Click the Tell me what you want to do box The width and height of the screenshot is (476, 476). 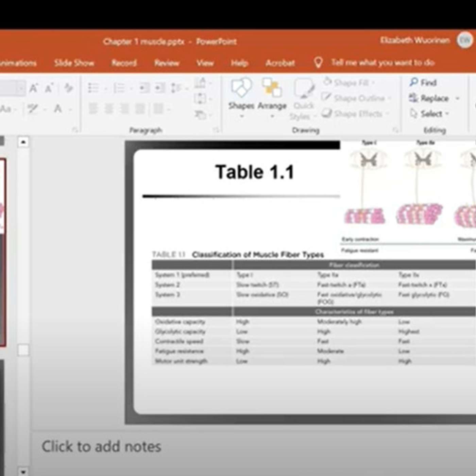click(382, 63)
